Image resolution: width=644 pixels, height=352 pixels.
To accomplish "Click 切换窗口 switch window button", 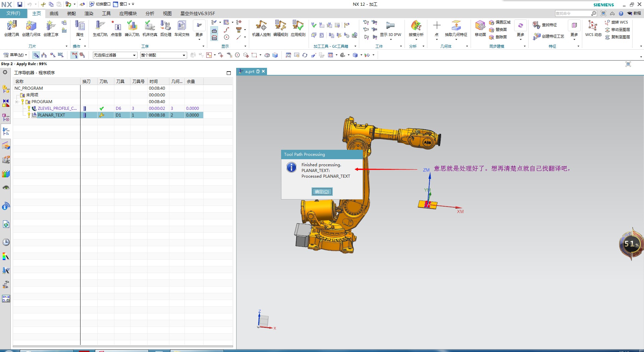I will tap(100, 4).
